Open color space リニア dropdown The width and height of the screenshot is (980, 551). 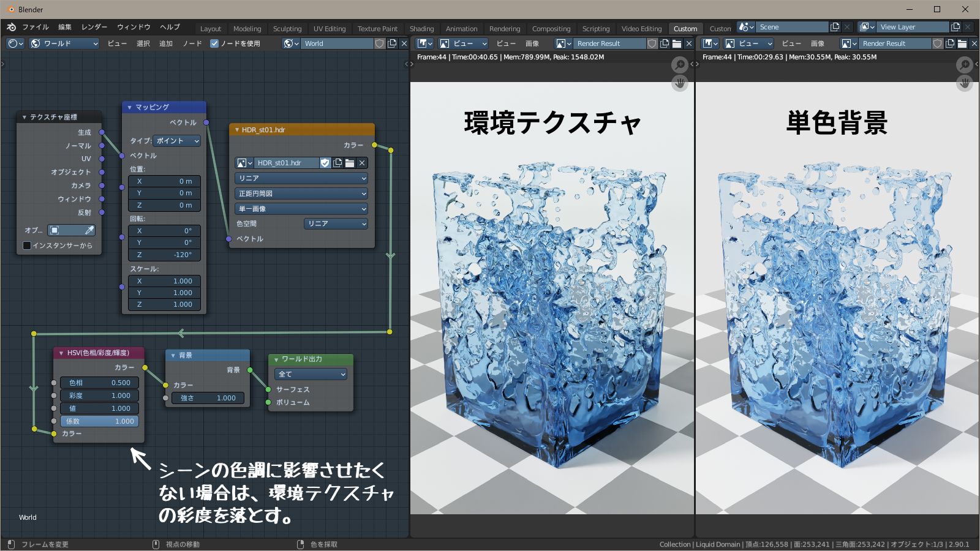[336, 223]
